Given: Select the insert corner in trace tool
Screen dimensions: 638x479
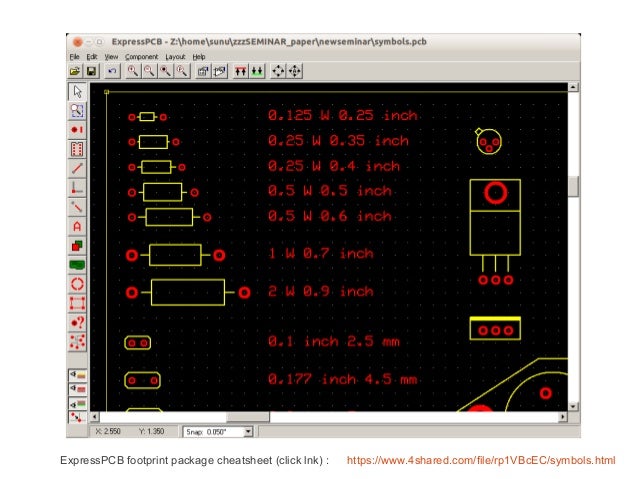Looking at the screenshot, I should tap(77, 188).
